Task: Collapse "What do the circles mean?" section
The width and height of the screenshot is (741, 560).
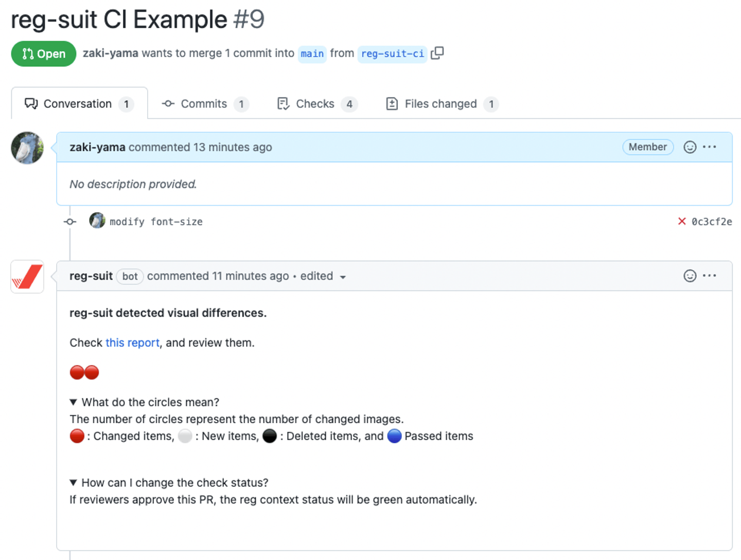Action: click(x=73, y=402)
